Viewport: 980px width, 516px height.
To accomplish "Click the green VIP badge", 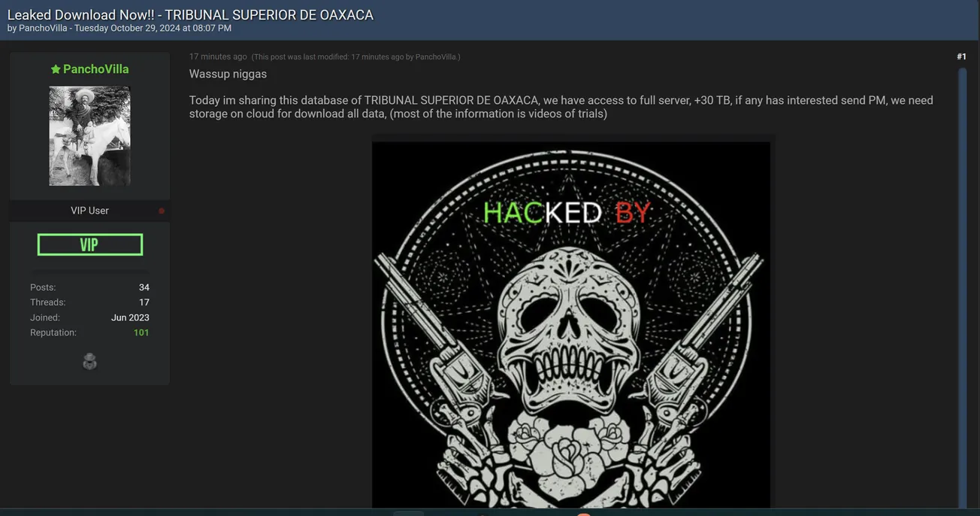I will coord(90,244).
